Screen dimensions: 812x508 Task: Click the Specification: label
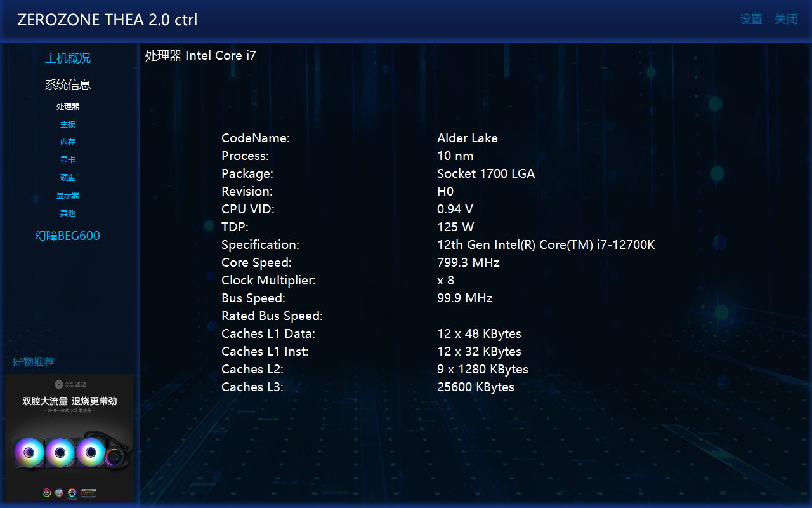tap(260, 244)
